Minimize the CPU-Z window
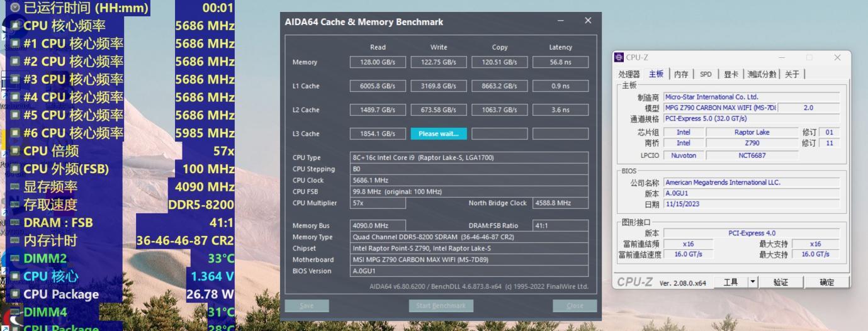The width and height of the screenshot is (868, 331). [x=782, y=57]
